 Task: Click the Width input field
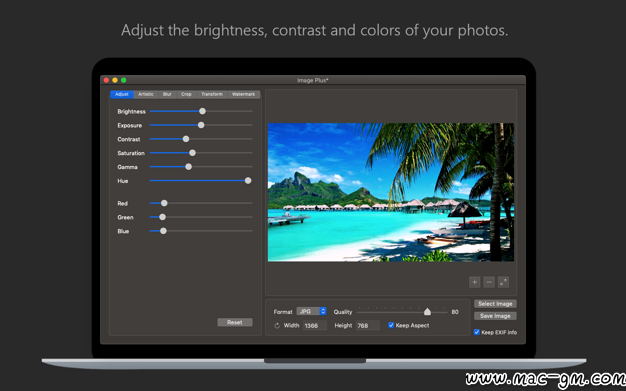pyautogui.click(x=315, y=326)
